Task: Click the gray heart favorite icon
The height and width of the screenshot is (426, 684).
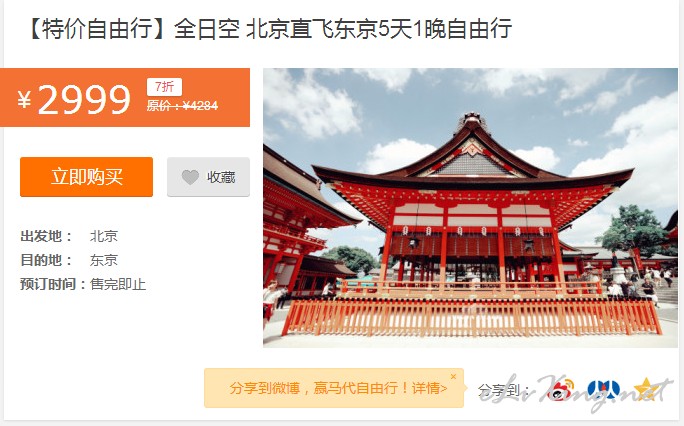Action: coord(190,177)
